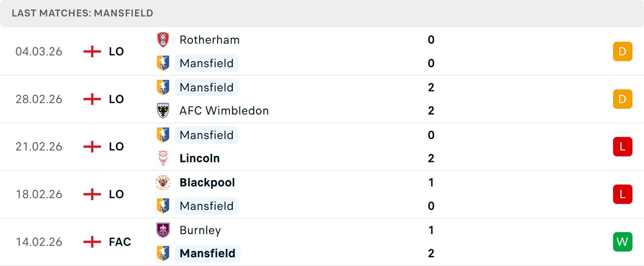Image resolution: width=644 pixels, height=266 pixels.
Task: Click the Blackpool club badge
Action: point(163,182)
